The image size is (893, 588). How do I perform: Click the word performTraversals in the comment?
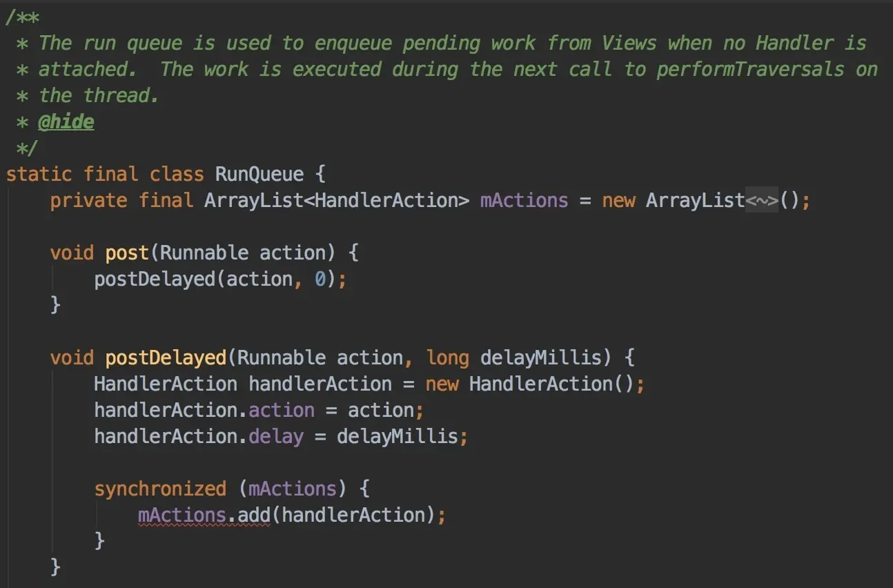750,70
